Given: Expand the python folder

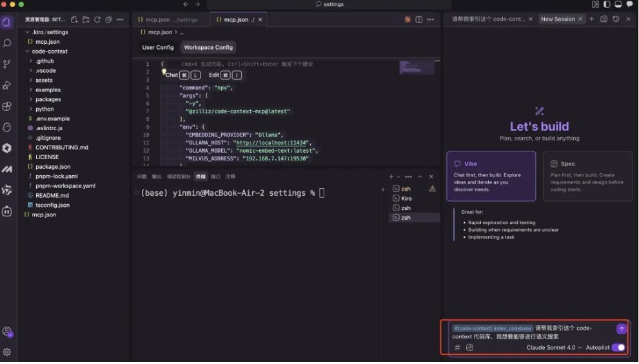Looking at the screenshot, I should 41,109.
